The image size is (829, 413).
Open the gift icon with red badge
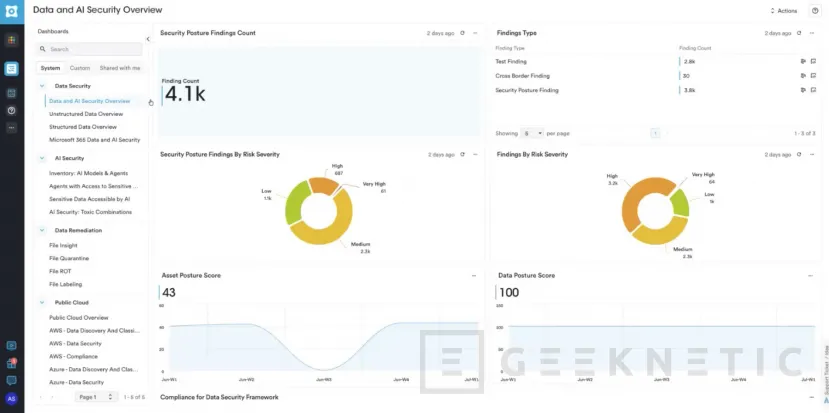[x=11, y=363]
